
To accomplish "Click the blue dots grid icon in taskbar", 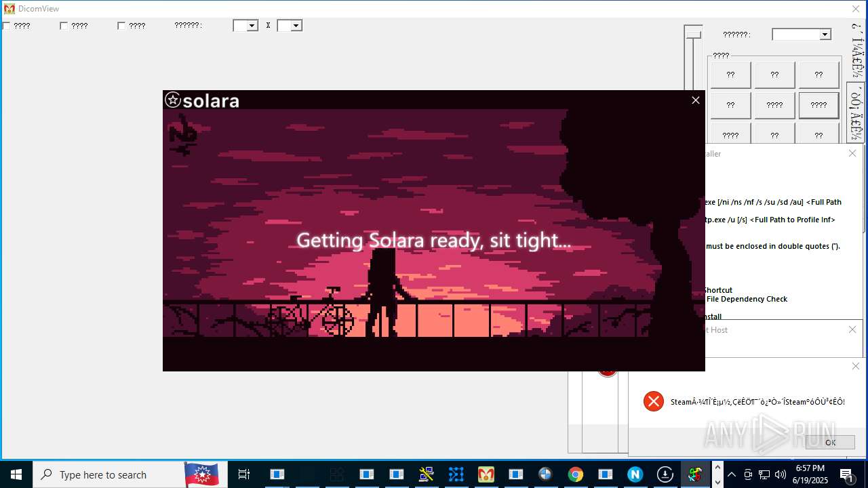I will tap(456, 474).
